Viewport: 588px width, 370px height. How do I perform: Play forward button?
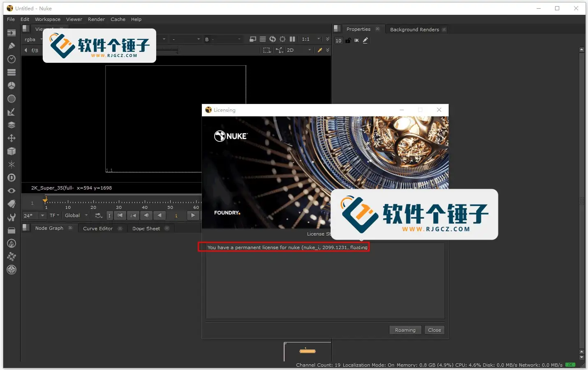tap(193, 215)
